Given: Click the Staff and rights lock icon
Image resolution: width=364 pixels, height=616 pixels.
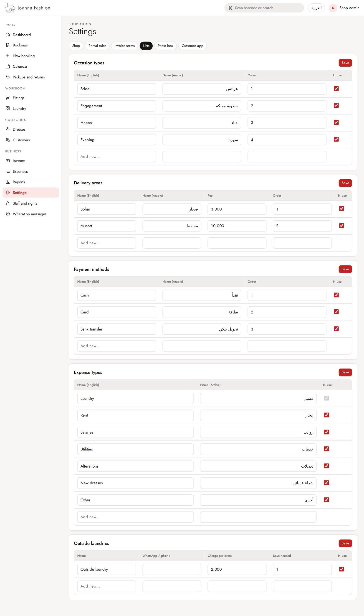Looking at the screenshot, I should click(8, 203).
